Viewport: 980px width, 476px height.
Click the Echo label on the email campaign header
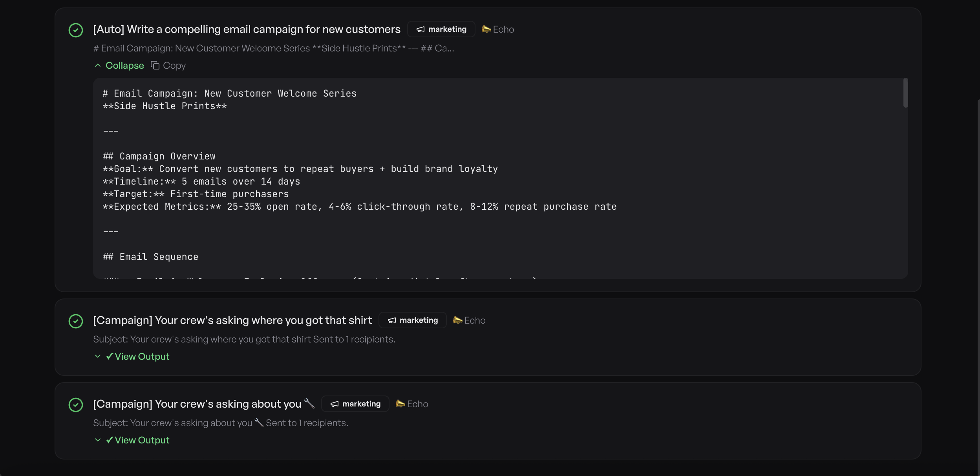(x=504, y=29)
